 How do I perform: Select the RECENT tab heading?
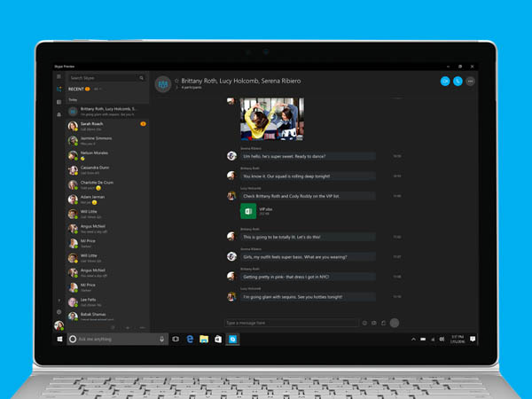click(x=76, y=89)
